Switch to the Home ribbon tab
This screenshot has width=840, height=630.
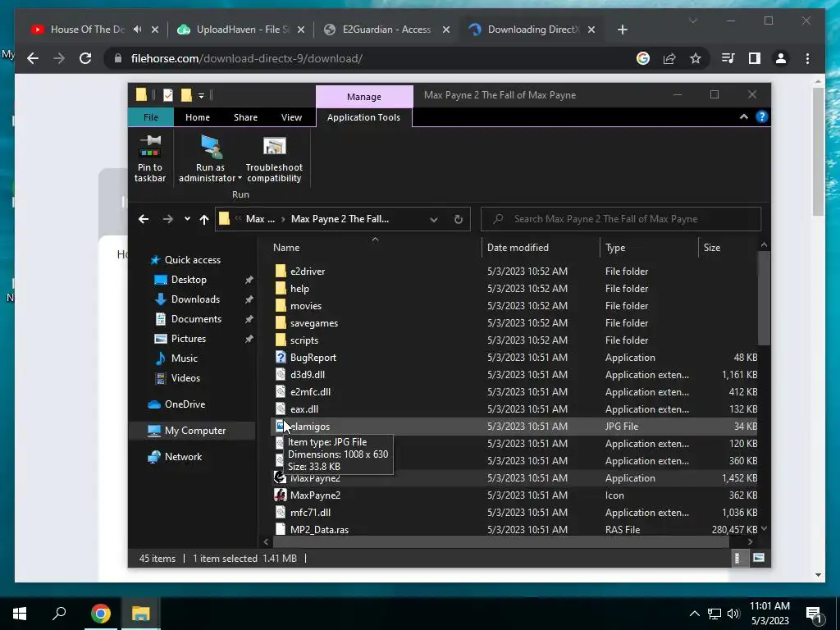tap(198, 117)
